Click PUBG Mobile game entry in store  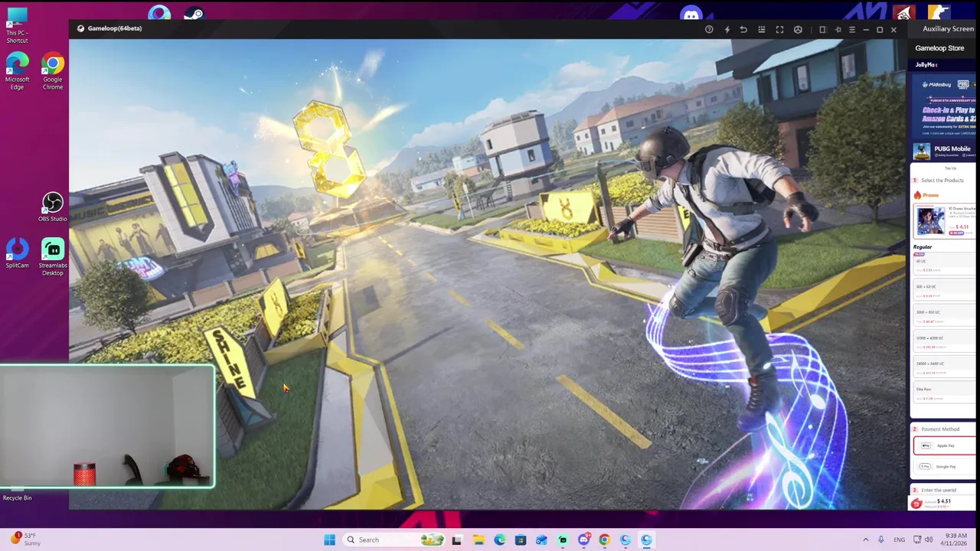click(x=943, y=152)
